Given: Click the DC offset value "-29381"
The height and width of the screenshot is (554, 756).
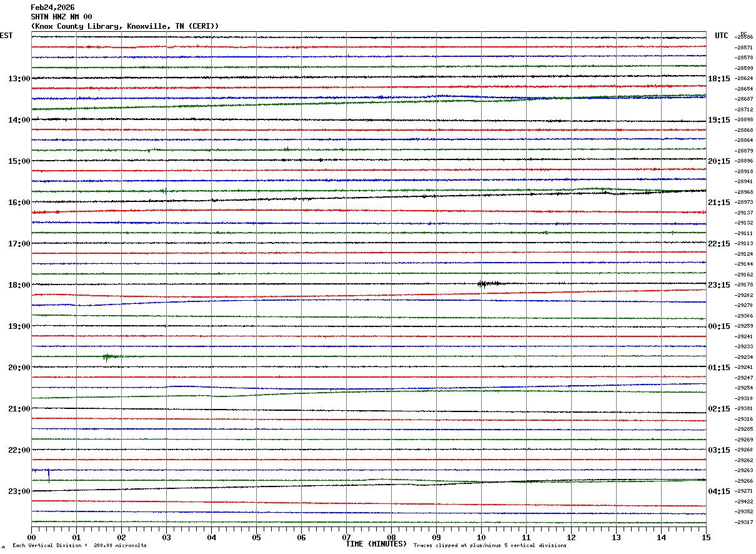Looking at the screenshot, I should click(x=744, y=408).
